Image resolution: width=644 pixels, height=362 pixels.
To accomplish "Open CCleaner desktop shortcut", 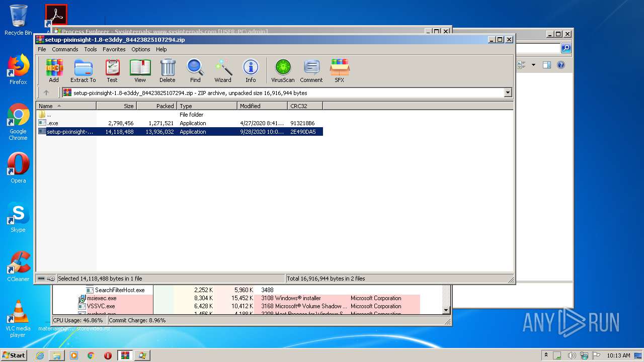I will 18,266.
